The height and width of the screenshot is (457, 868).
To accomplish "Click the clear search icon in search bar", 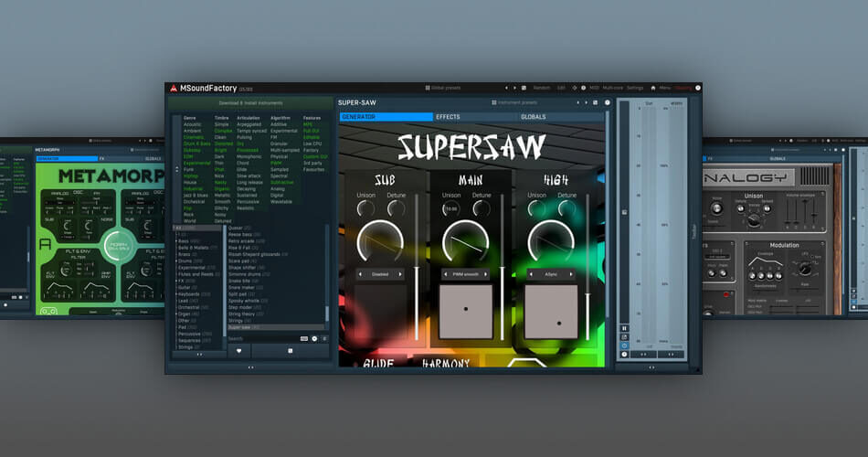I will pos(313,338).
